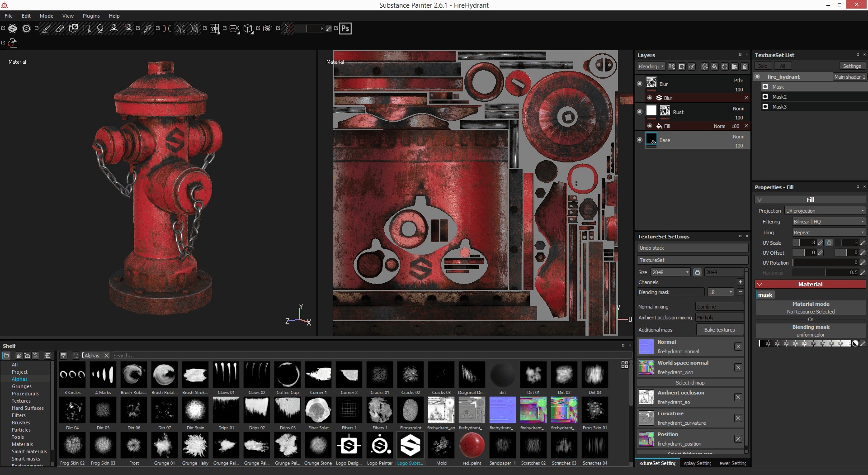
Task: Open the 3D/2D view mode selector icon
Action: pos(215,28)
